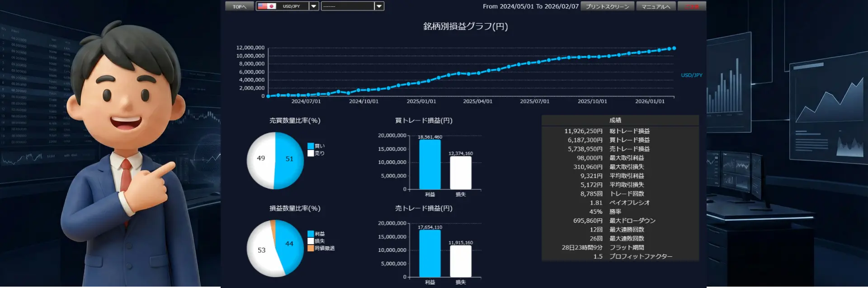Click the red-text button at top right
Image resolution: width=868 pixels, height=288 pixels.
[691, 6]
